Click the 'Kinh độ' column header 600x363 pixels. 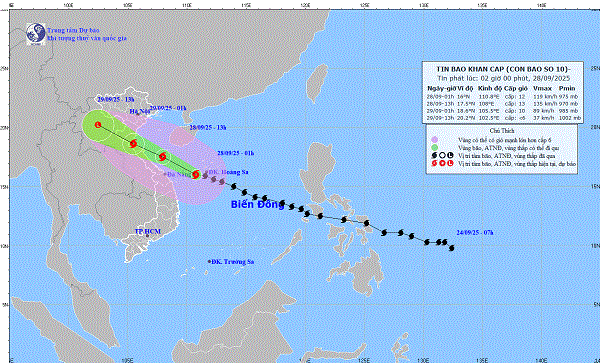[x=490, y=88]
